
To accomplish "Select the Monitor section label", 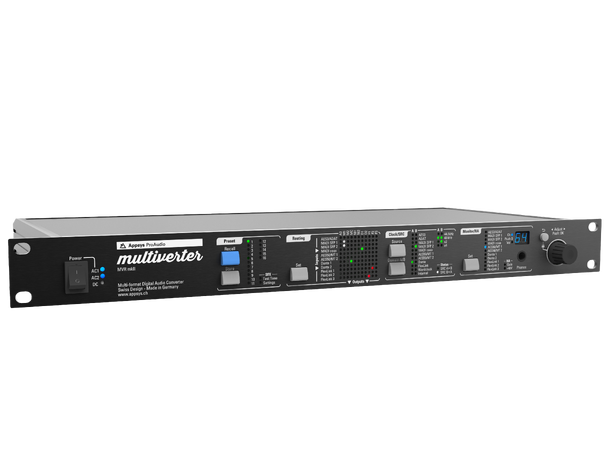I will click(471, 231).
